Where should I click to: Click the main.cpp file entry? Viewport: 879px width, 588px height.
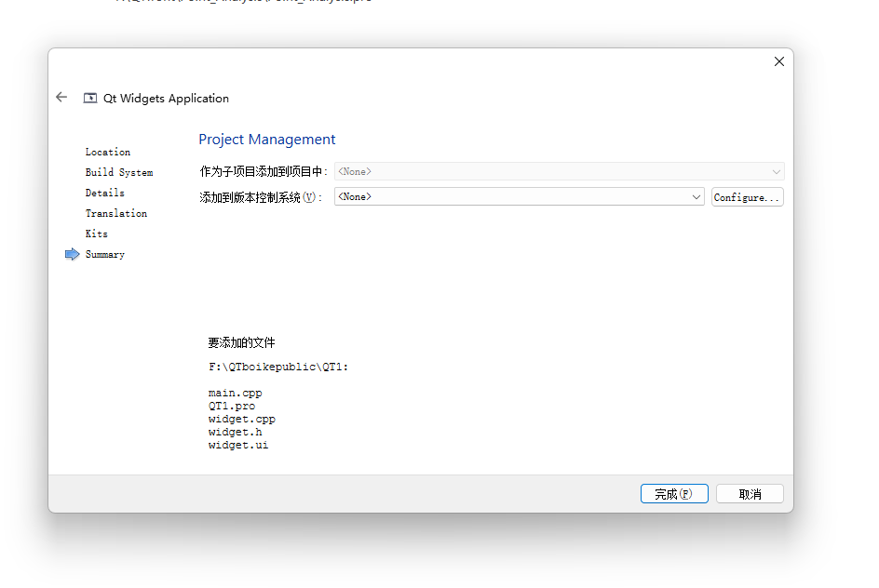[236, 394]
